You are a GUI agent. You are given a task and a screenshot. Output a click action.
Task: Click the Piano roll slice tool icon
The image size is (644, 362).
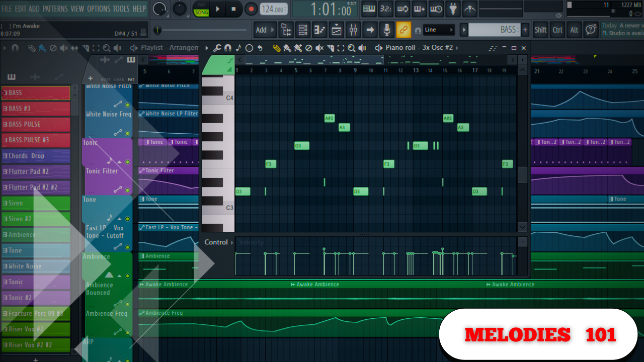[330, 48]
